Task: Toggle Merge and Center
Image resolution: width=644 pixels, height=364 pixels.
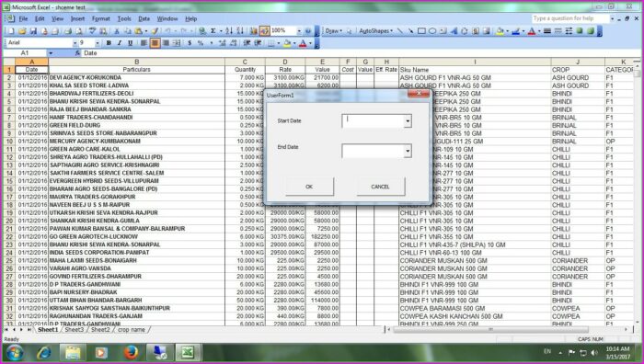Action: (177, 42)
